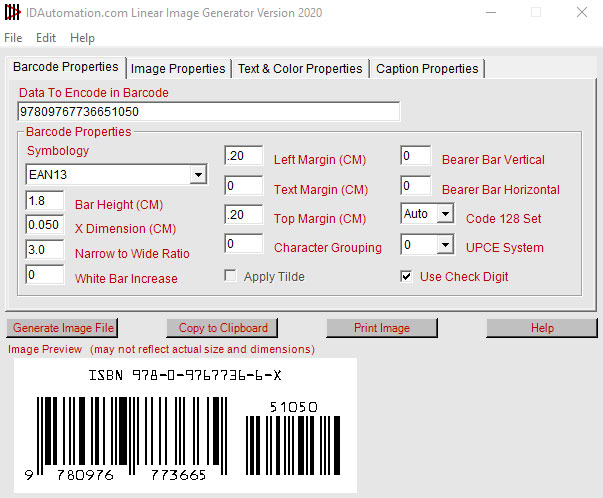Minimize the Linear Image Generator window

pos(491,13)
